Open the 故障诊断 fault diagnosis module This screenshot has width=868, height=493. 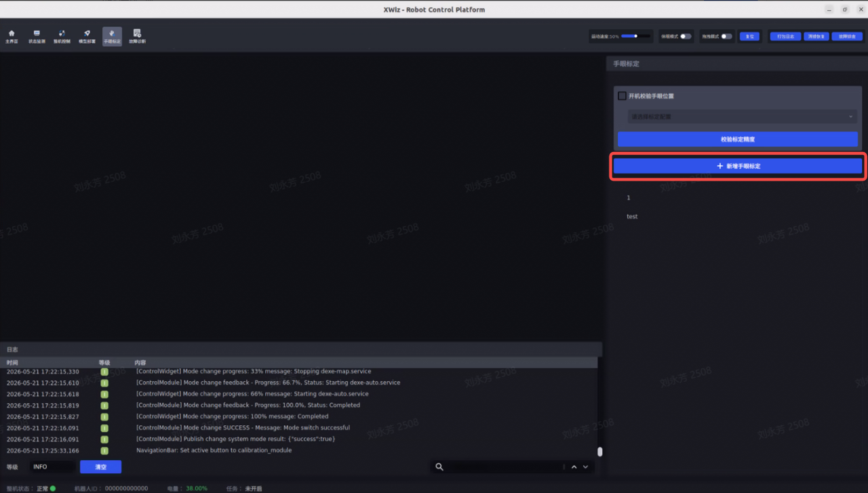point(137,37)
